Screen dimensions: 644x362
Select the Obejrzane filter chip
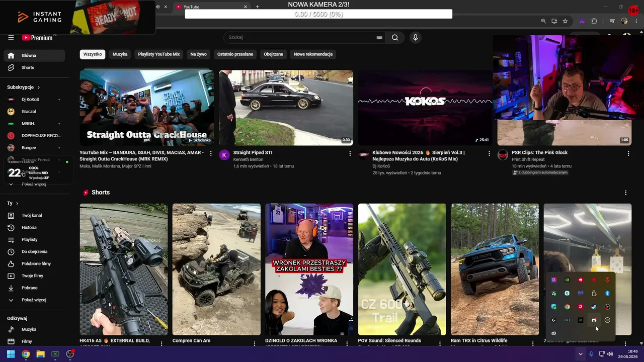[x=273, y=54]
